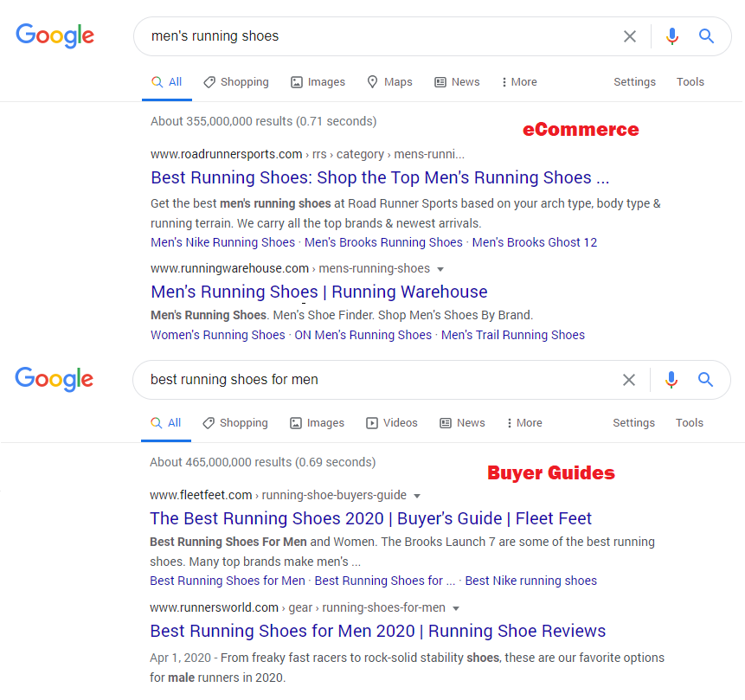Click the microphone icon in the top search bar

coord(671,36)
